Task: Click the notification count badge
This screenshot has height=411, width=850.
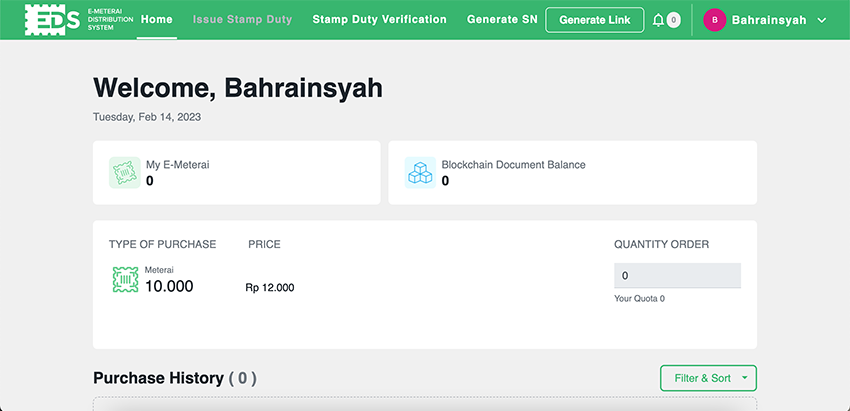Action: (x=673, y=20)
